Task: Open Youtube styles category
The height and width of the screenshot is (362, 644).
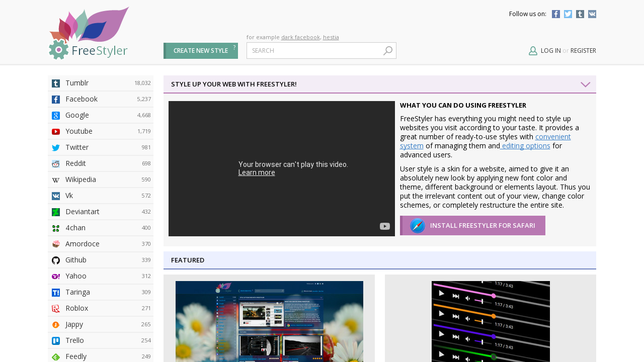Action: pyautogui.click(x=101, y=131)
